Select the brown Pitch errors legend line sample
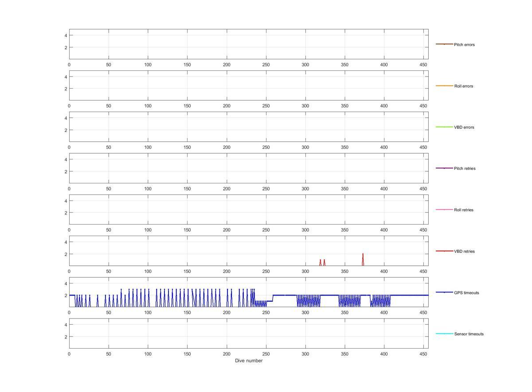Image resolution: width=532 pixels, height=392 pixels. (444, 44)
